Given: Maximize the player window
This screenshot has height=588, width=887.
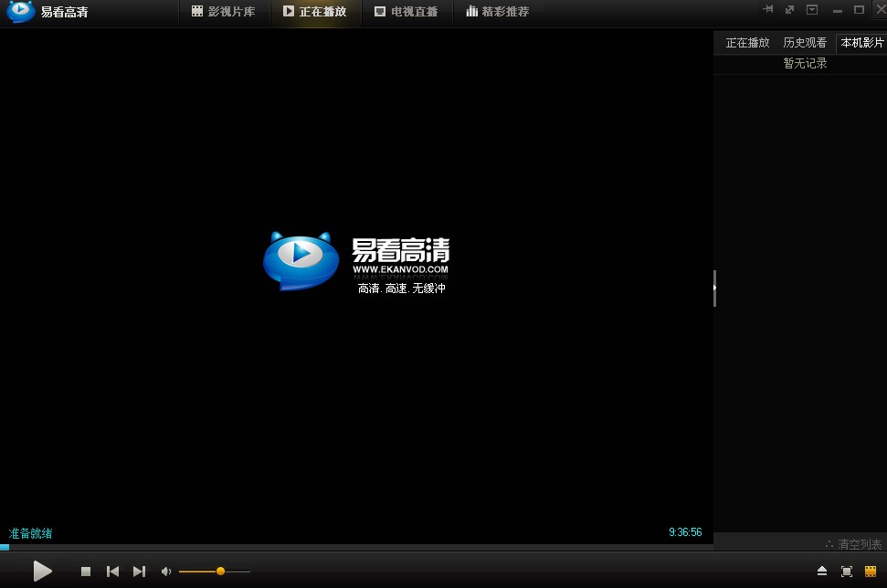Looking at the screenshot, I should coord(859,10).
